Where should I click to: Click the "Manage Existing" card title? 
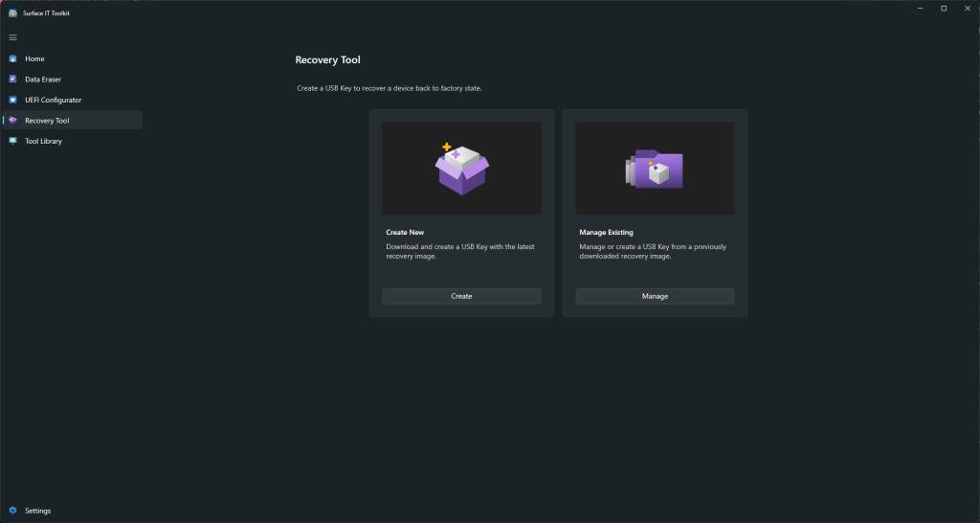pyautogui.click(x=606, y=232)
